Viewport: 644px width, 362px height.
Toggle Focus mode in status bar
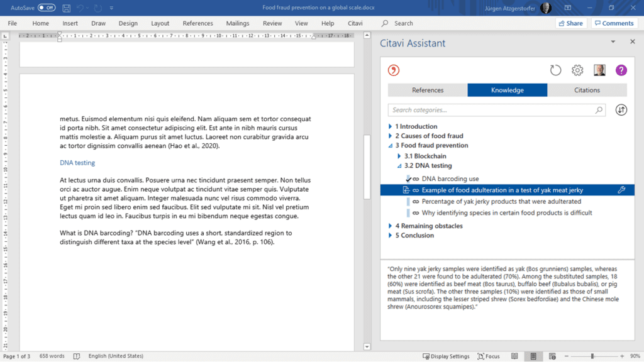click(x=489, y=356)
